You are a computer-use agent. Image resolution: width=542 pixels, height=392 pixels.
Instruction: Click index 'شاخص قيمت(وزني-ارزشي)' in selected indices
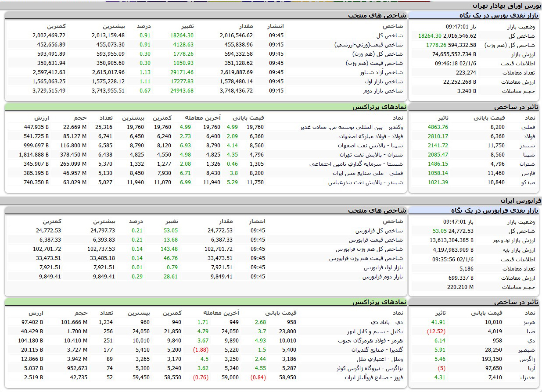[368, 45]
